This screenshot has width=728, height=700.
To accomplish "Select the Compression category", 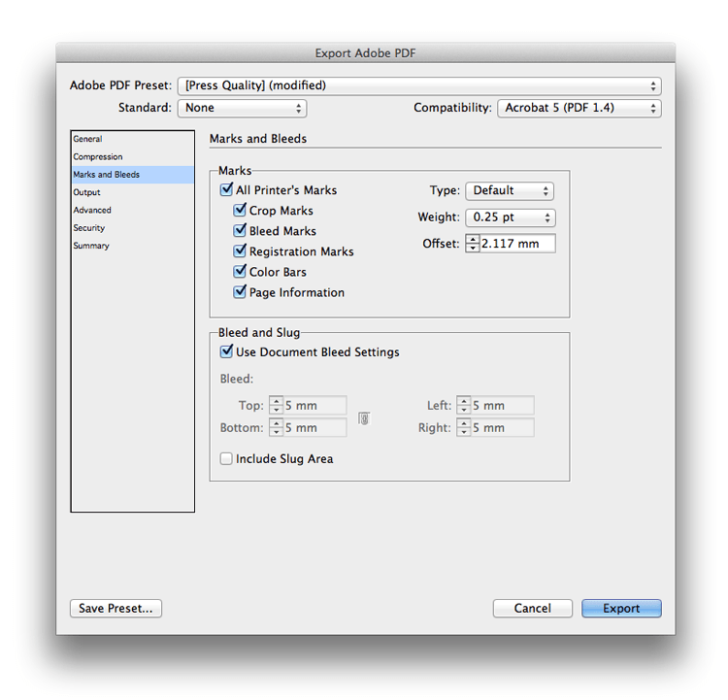I will (x=132, y=157).
